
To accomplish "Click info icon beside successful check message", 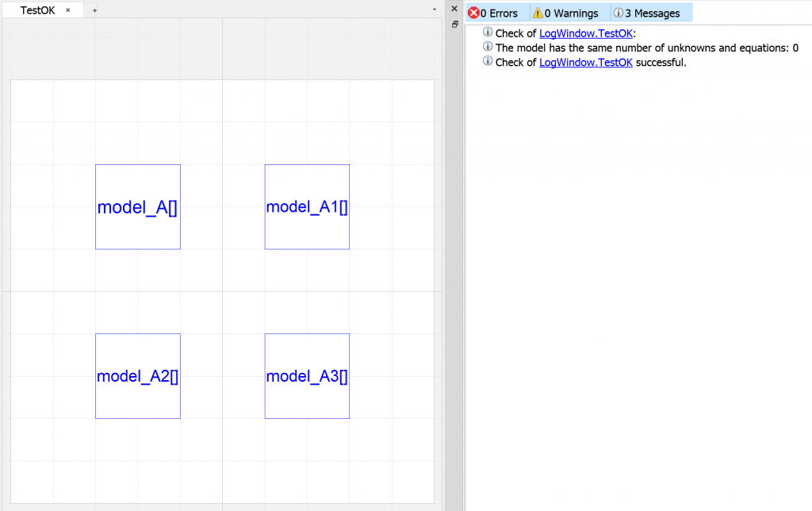I will tap(488, 61).
